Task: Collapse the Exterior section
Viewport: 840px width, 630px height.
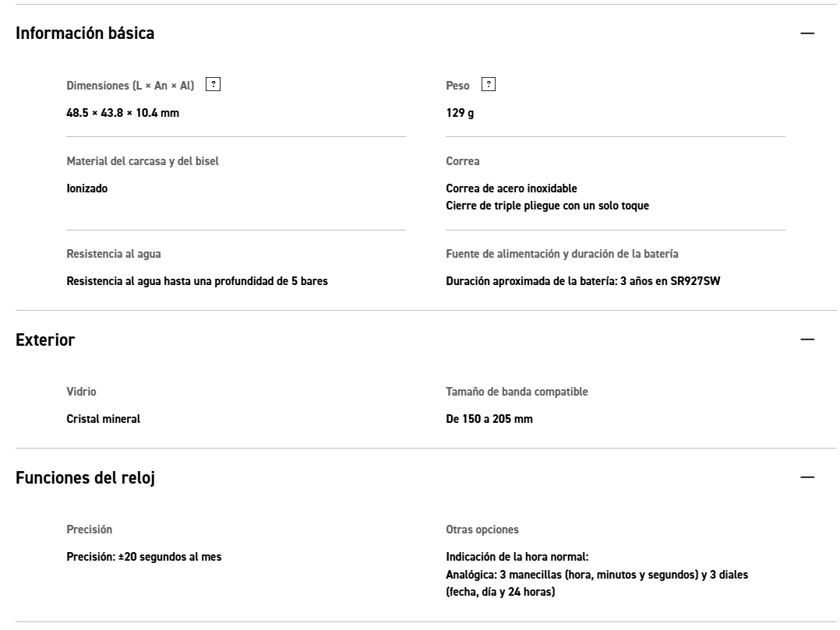Action: pyautogui.click(x=807, y=340)
